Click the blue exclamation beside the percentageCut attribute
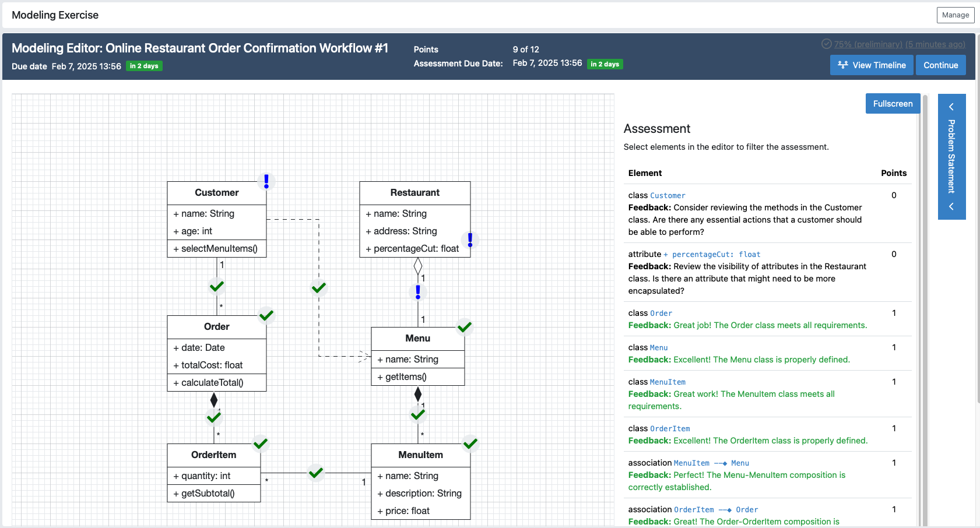Screen dimensions: 980x528 470,240
